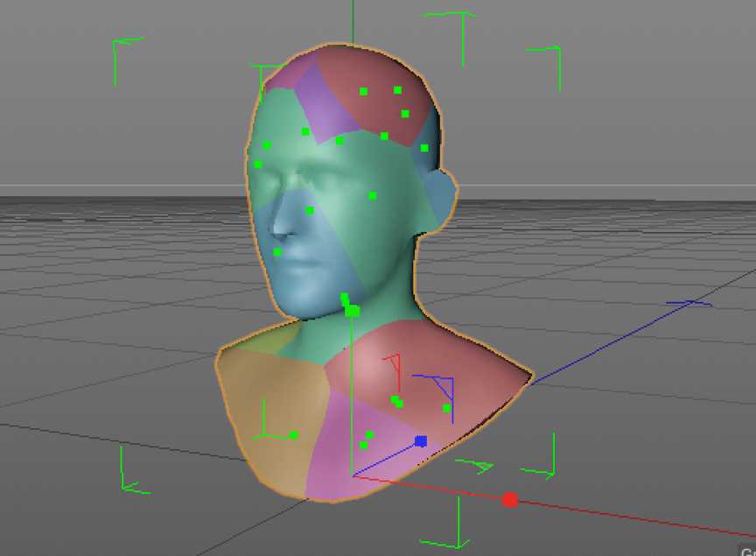Click the blue bracket marker on the shoulder
Image resolution: width=756 pixels, height=556 pixels.
tap(437, 398)
